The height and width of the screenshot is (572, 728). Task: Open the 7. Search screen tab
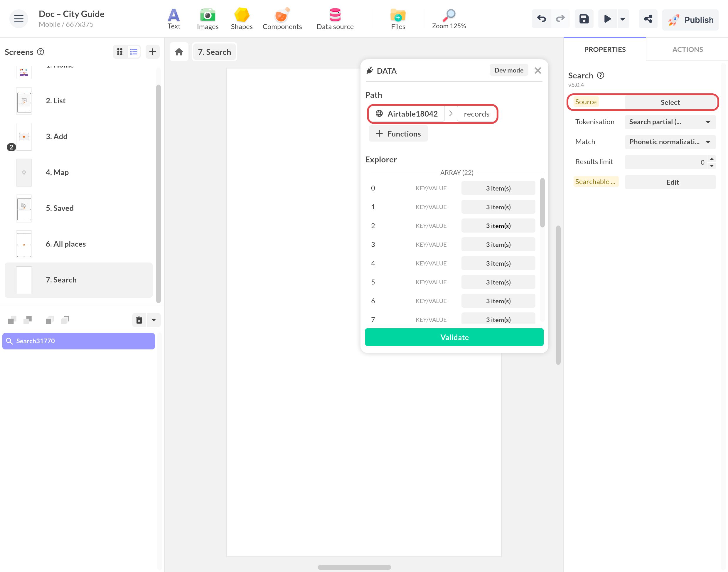(x=214, y=52)
